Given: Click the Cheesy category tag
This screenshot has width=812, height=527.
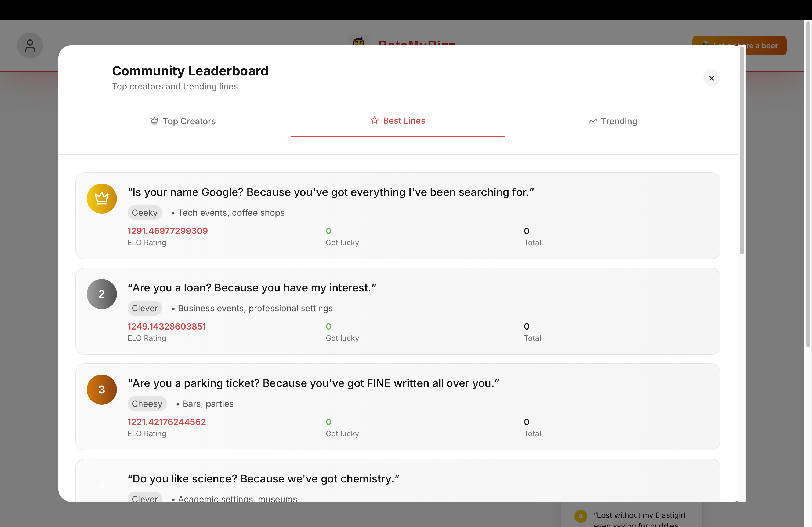Looking at the screenshot, I should [147, 404].
